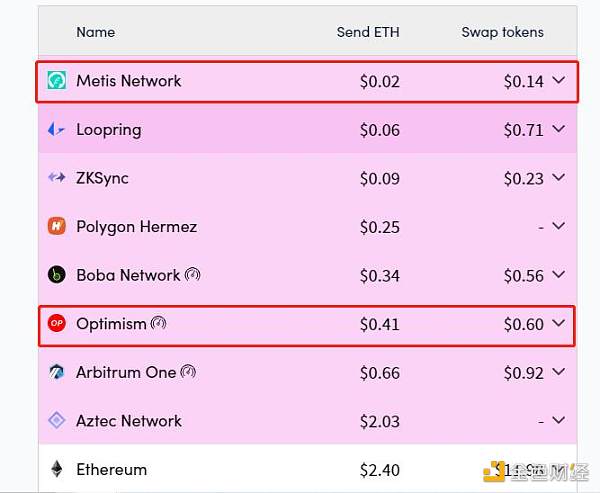Click the Arbitrum One logo icon
The image size is (600, 493).
point(57,372)
